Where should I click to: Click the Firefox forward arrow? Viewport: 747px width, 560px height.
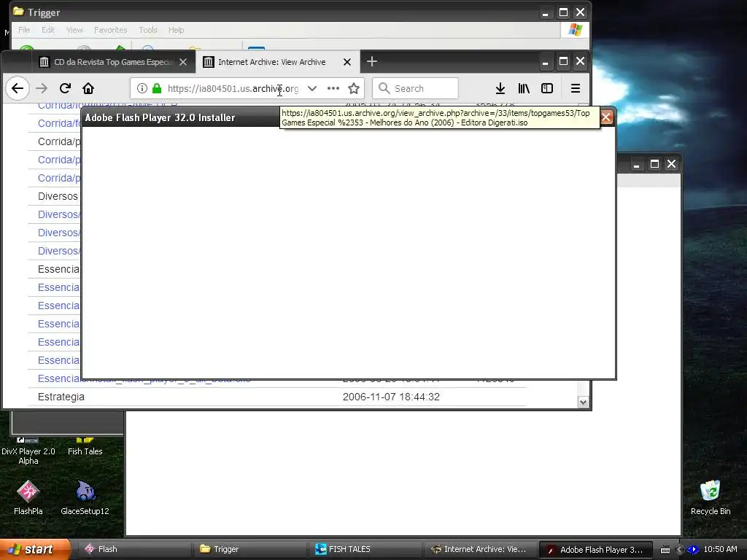tap(42, 88)
